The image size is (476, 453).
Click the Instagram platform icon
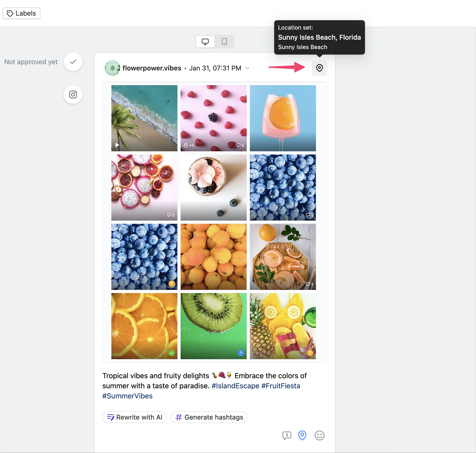click(x=73, y=94)
